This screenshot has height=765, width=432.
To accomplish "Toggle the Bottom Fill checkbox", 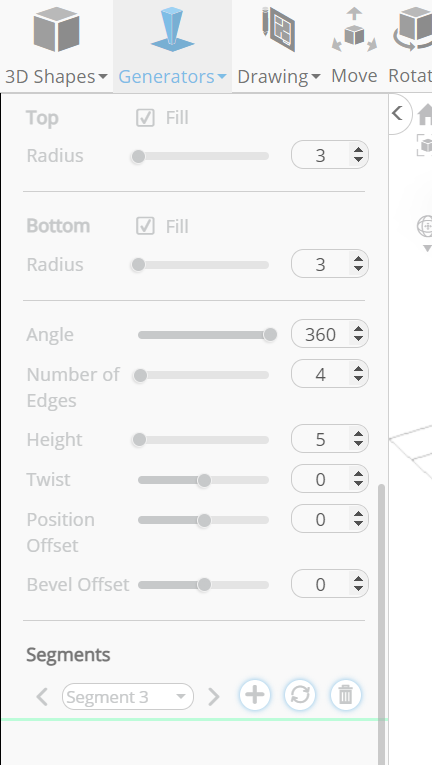I will pyautogui.click(x=145, y=226).
